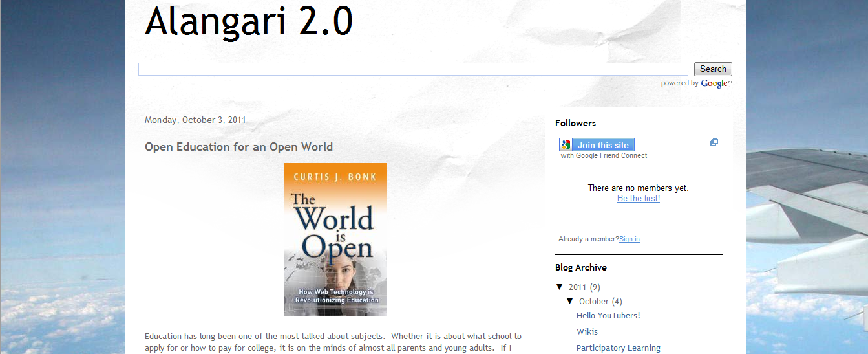Screen dimensions: 868x354
Task: Click the Sign in link
Action: tap(630, 239)
